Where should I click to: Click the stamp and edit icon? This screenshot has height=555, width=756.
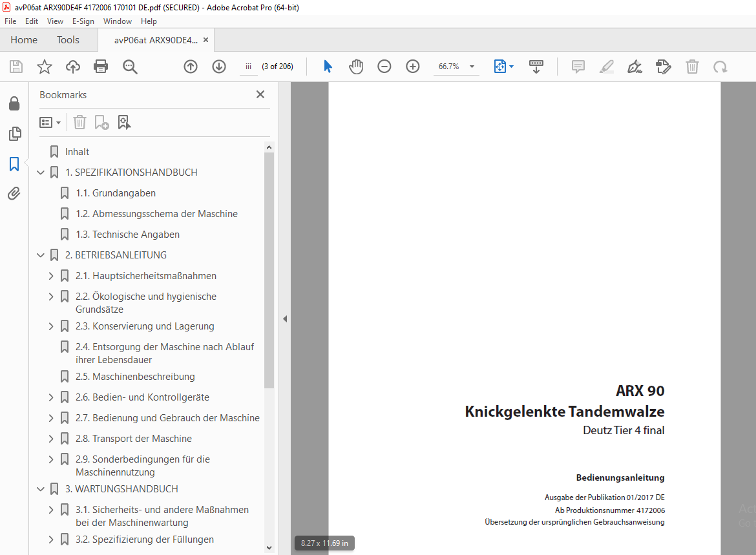coord(664,67)
